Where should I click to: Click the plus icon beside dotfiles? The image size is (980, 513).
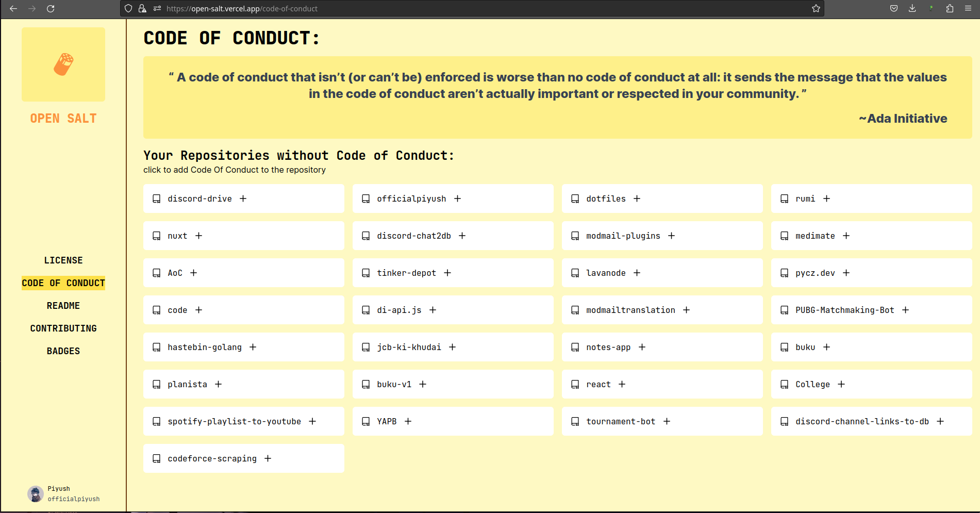pos(637,198)
